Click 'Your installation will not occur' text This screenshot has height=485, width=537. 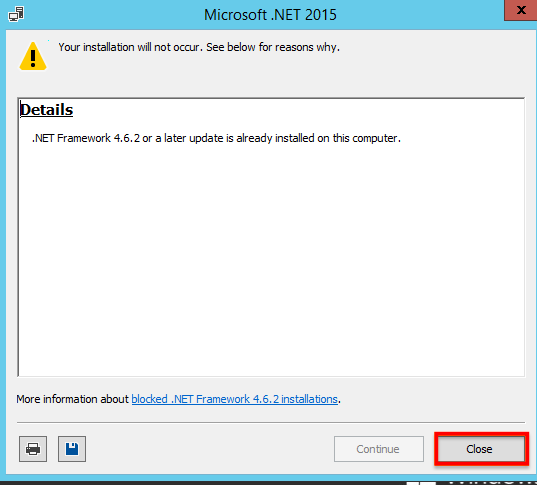(x=199, y=47)
